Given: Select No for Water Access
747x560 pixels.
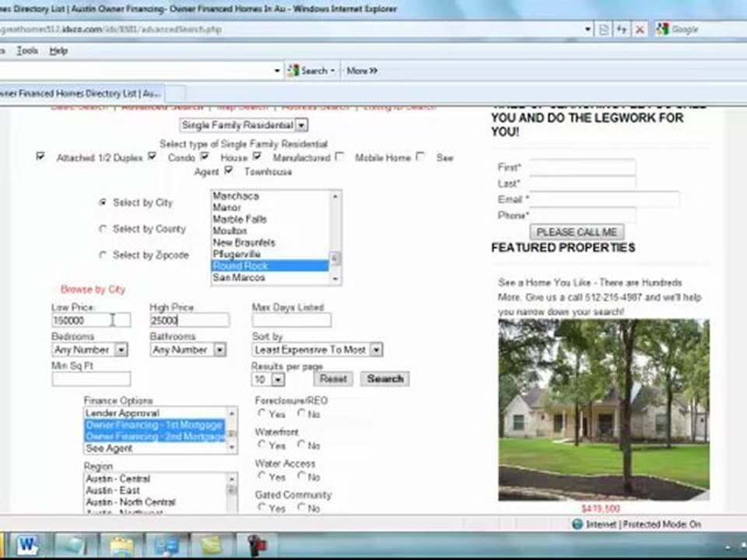Looking at the screenshot, I should tap(301, 476).
